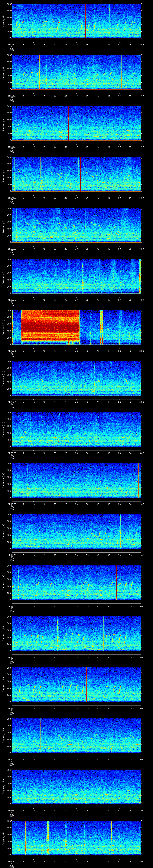Select the 21:16:00 spectrogram panel
The image size is (153, 868).
(77, 786)
